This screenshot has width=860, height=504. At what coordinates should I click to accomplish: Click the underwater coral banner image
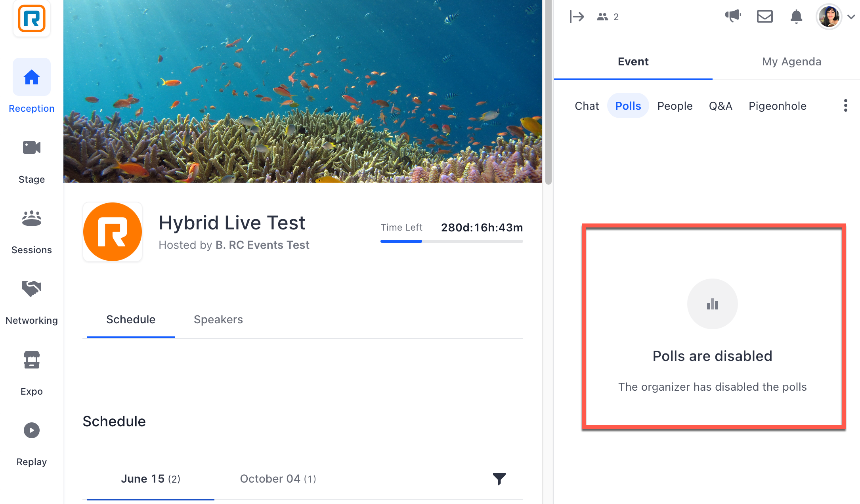coord(303,91)
